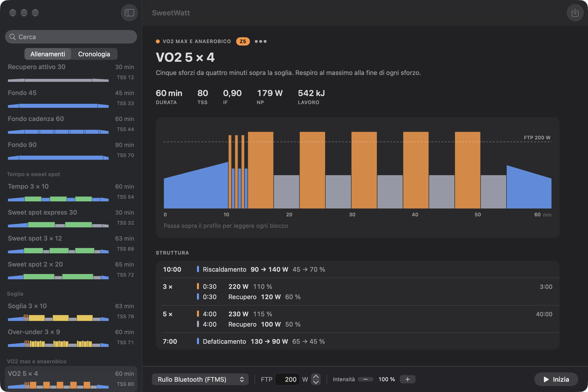Select the Fondo cadenza 60 workout

71,125
